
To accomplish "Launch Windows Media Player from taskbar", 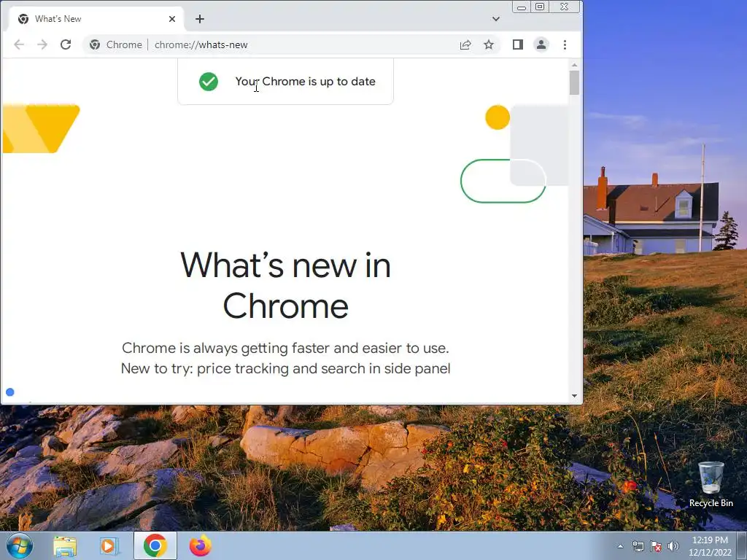I will coord(109,546).
